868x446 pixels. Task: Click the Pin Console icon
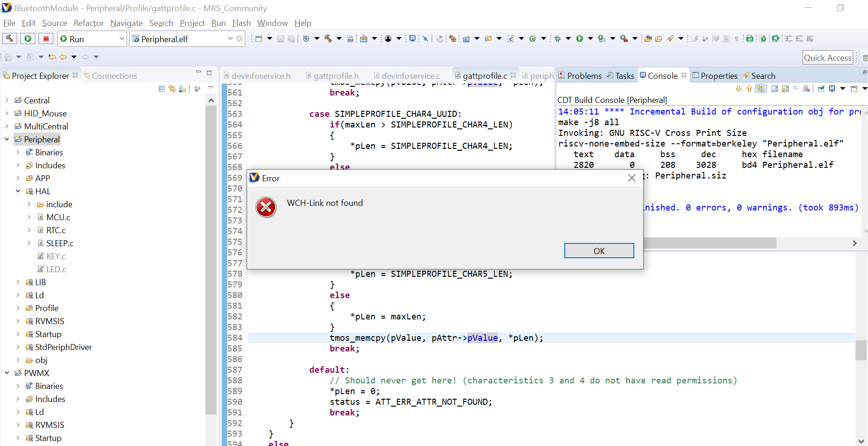coord(821,89)
